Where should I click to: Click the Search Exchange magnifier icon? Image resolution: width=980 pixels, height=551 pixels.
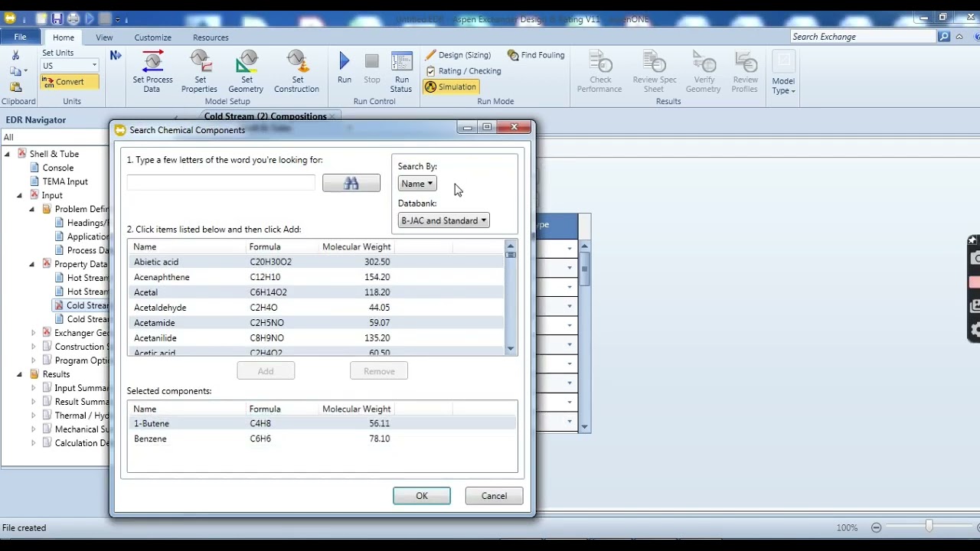[945, 37]
